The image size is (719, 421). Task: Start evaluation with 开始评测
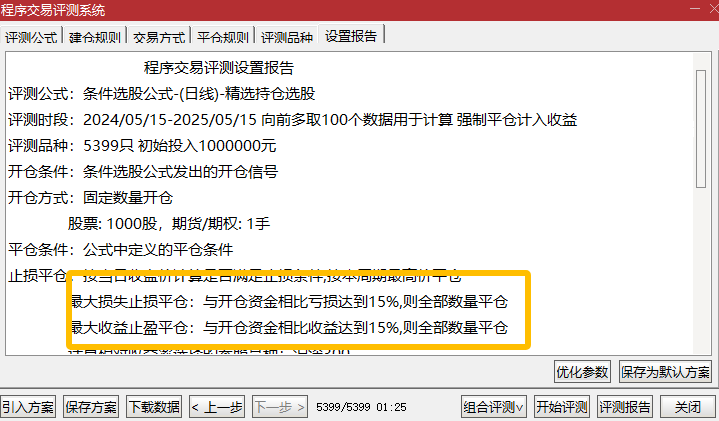(562, 407)
